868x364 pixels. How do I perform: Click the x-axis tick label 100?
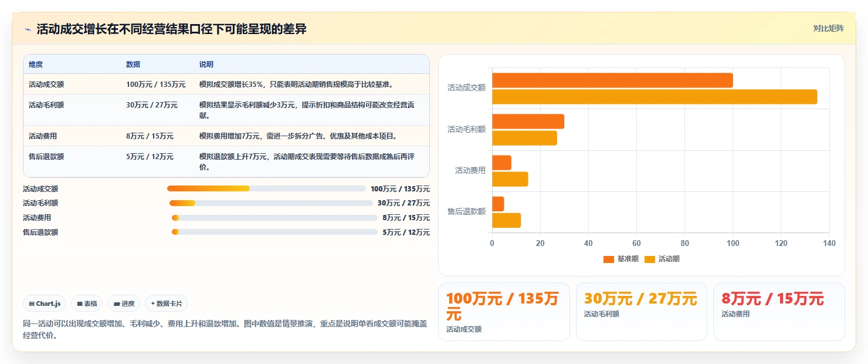click(733, 243)
